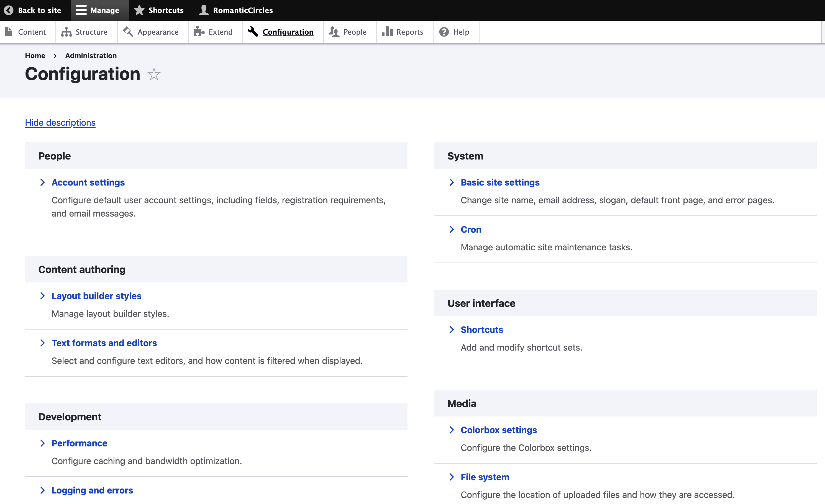Hide descriptions on the Configuration page
Image resolution: width=825 pixels, height=504 pixels.
click(60, 122)
